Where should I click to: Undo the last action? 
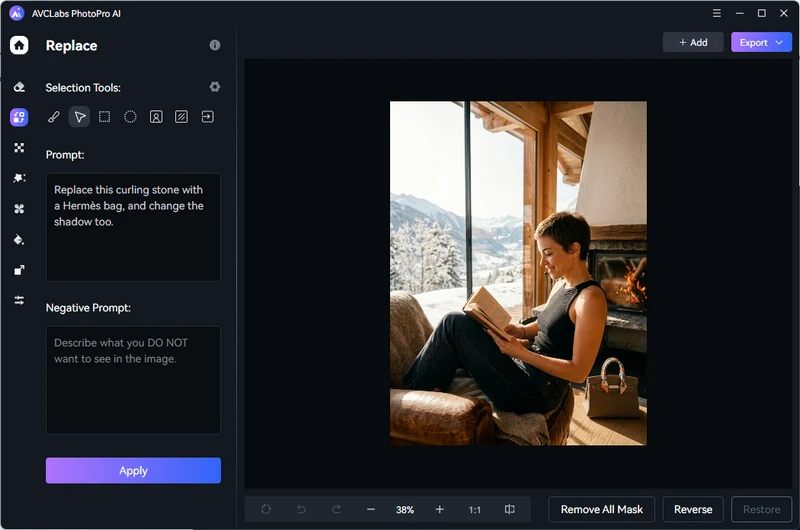tap(301, 509)
